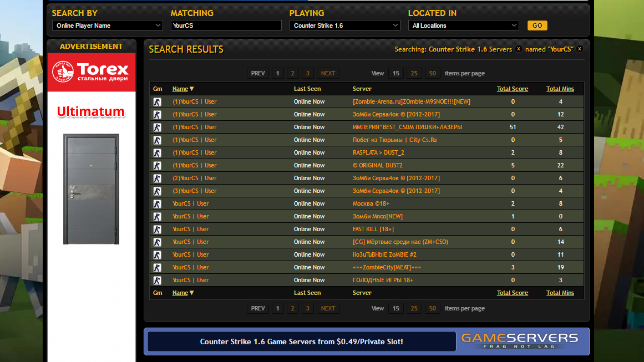Show 50 items per page at bottom
The width and height of the screenshot is (644, 362).
(x=433, y=308)
